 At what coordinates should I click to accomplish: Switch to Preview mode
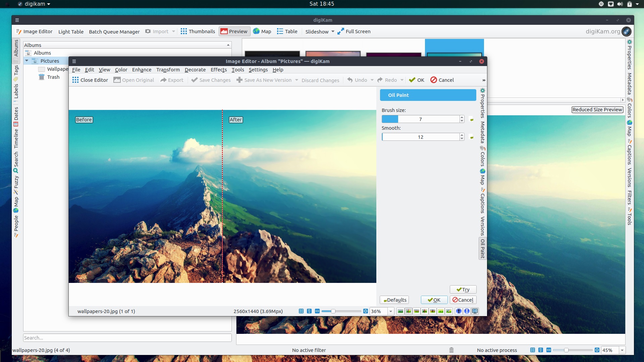[234, 31]
